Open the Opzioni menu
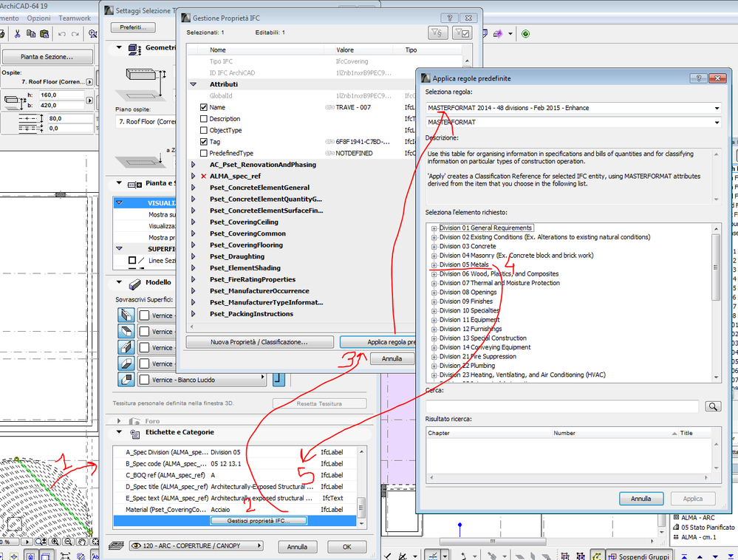738x560 pixels. 38,18
